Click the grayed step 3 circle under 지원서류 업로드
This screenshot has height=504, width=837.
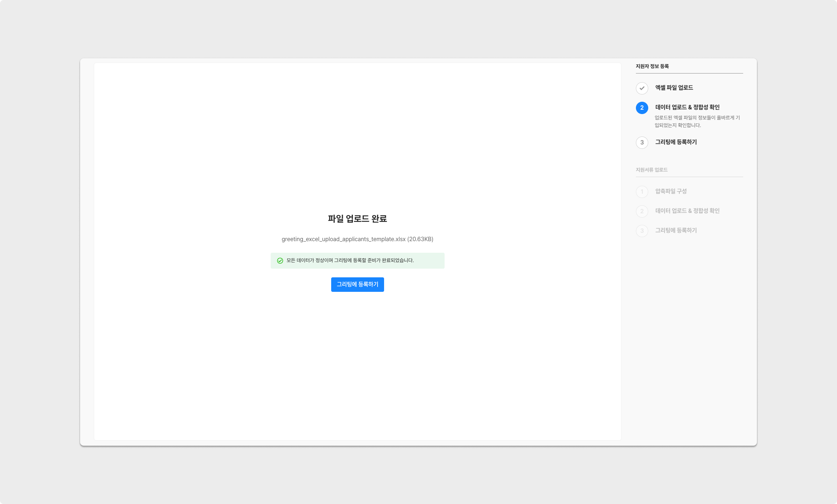click(x=642, y=231)
